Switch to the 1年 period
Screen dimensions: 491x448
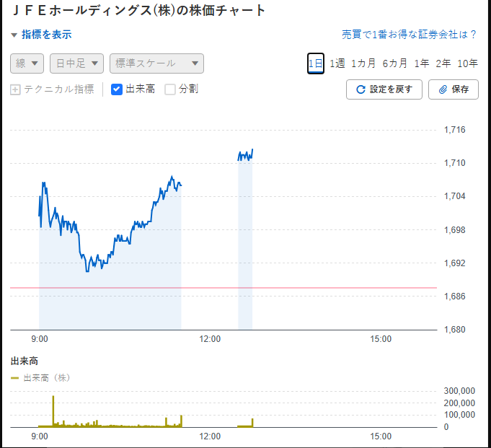tap(422, 63)
